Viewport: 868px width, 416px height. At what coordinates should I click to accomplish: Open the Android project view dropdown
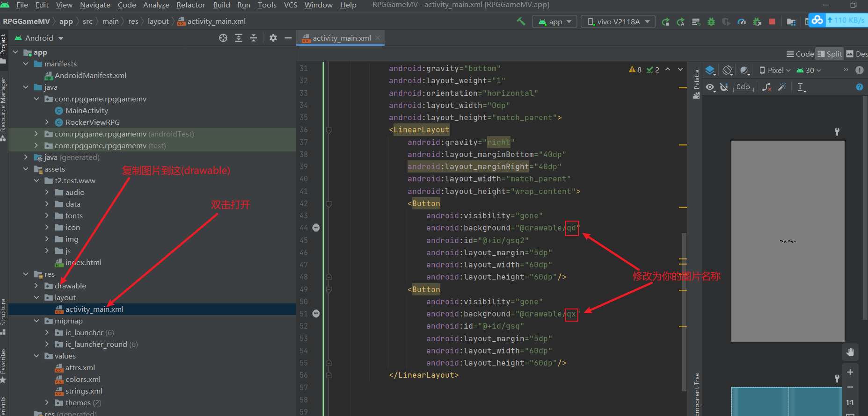(x=39, y=38)
